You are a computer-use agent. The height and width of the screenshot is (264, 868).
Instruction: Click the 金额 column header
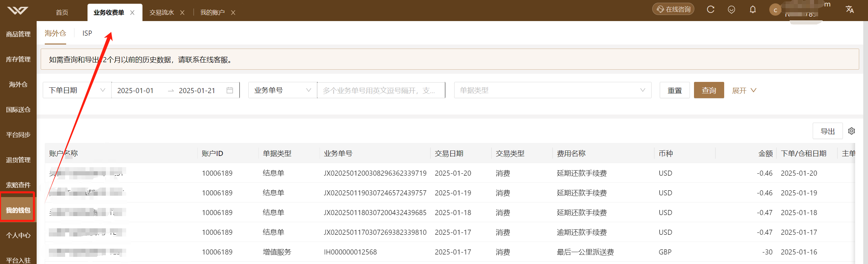[x=766, y=154]
